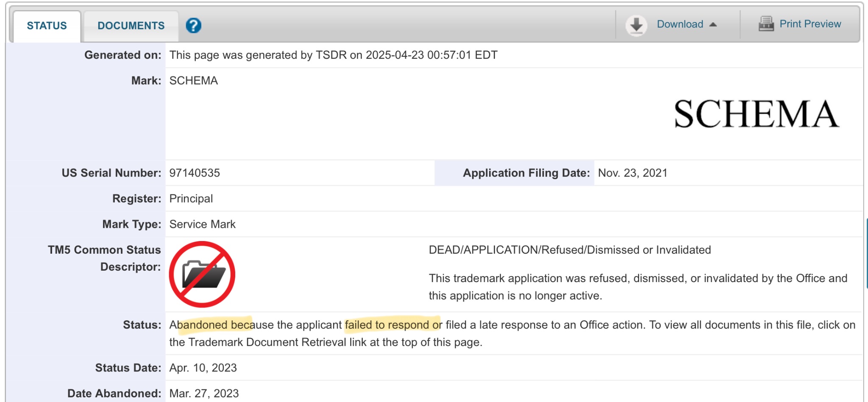This screenshot has height=402, width=868.
Task: Click the application no longer active description
Action: click(638, 287)
